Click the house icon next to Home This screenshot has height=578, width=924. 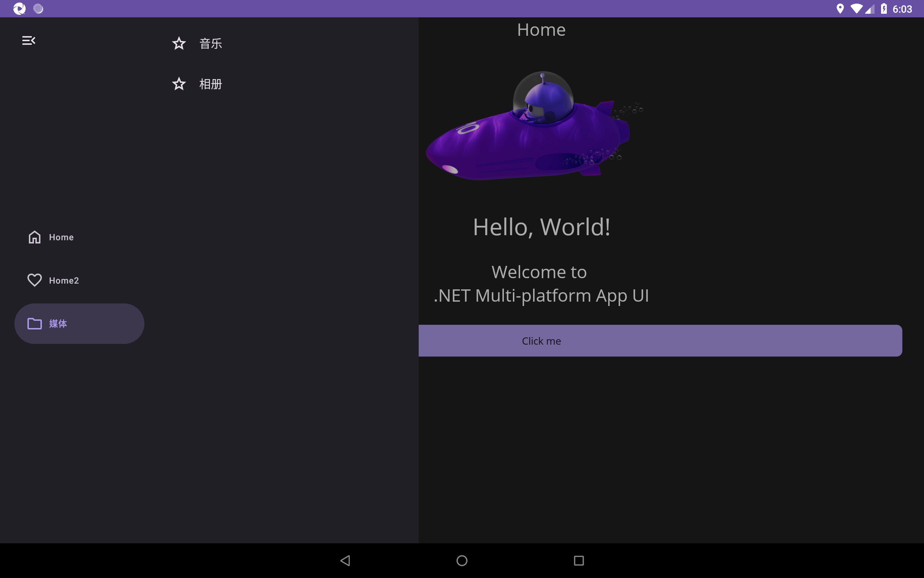(x=34, y=237)
